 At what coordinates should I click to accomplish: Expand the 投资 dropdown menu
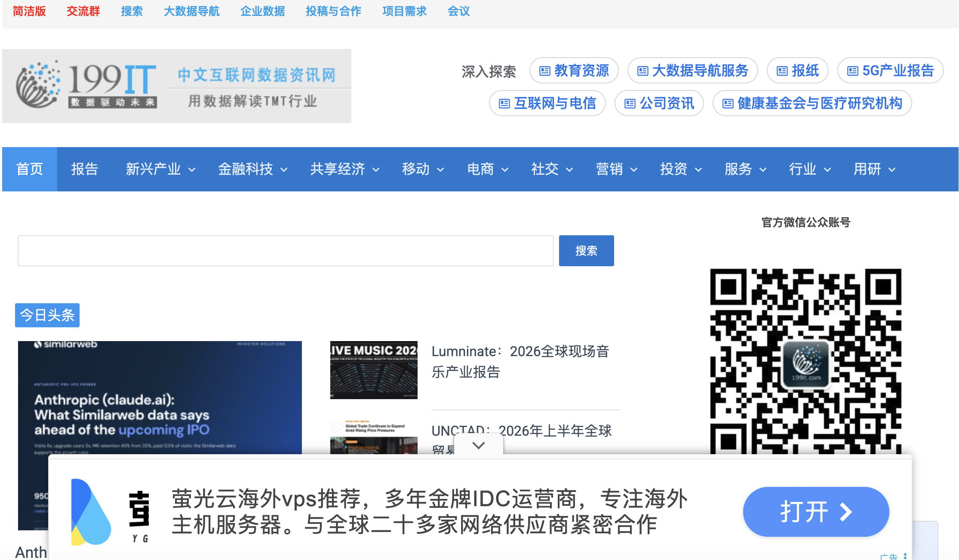(x=681, y=169)
